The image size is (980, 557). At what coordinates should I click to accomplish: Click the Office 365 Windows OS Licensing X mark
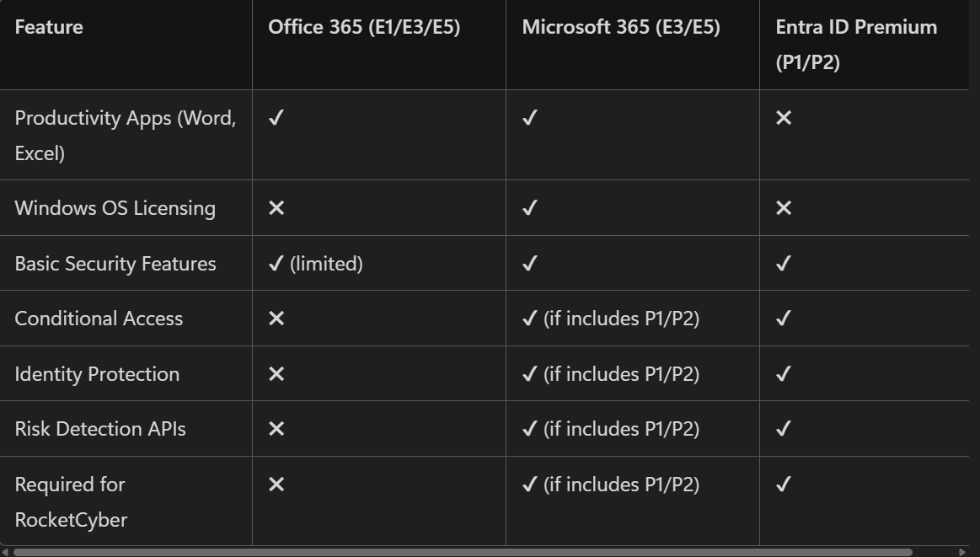276,208
